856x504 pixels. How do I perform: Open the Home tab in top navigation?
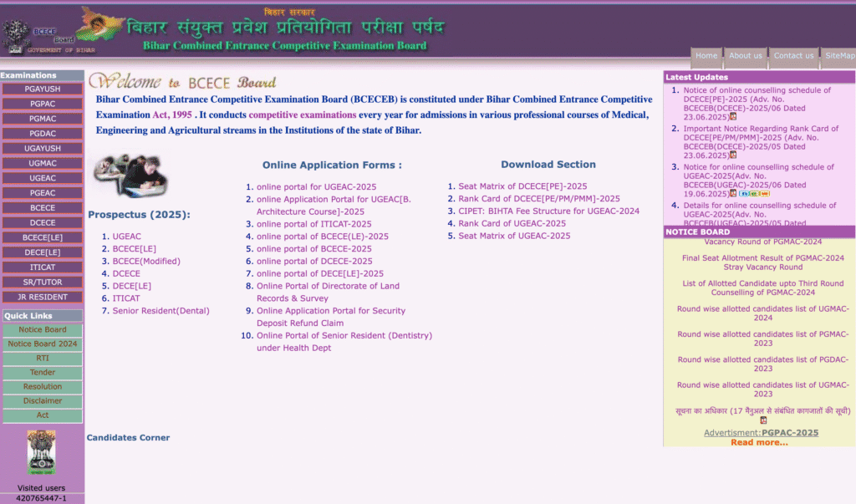tap(706, 56)
